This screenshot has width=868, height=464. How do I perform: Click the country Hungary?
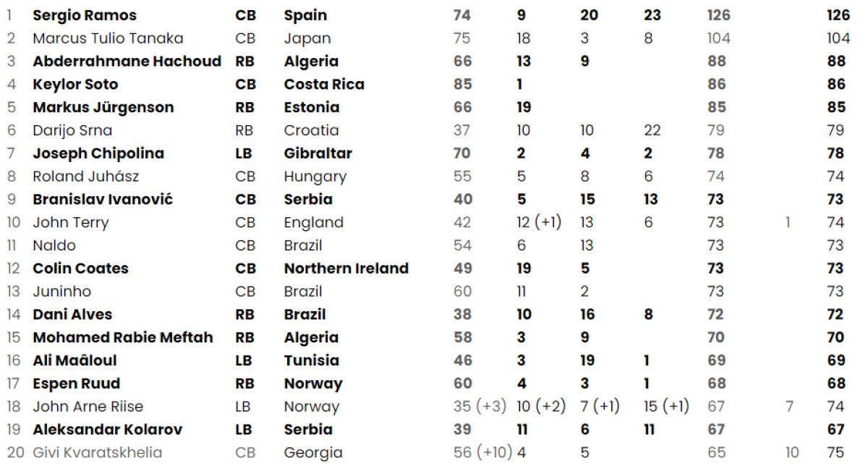coord(315,177)
